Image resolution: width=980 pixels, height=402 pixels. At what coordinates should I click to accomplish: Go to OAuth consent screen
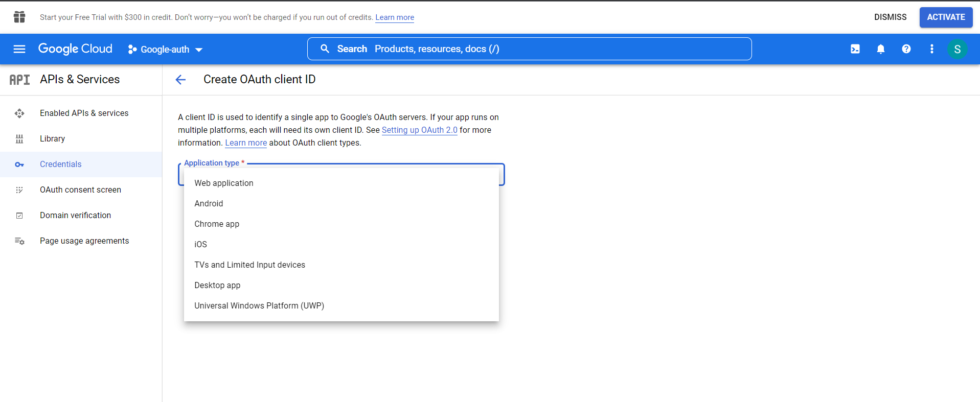(x=80, y=190)
